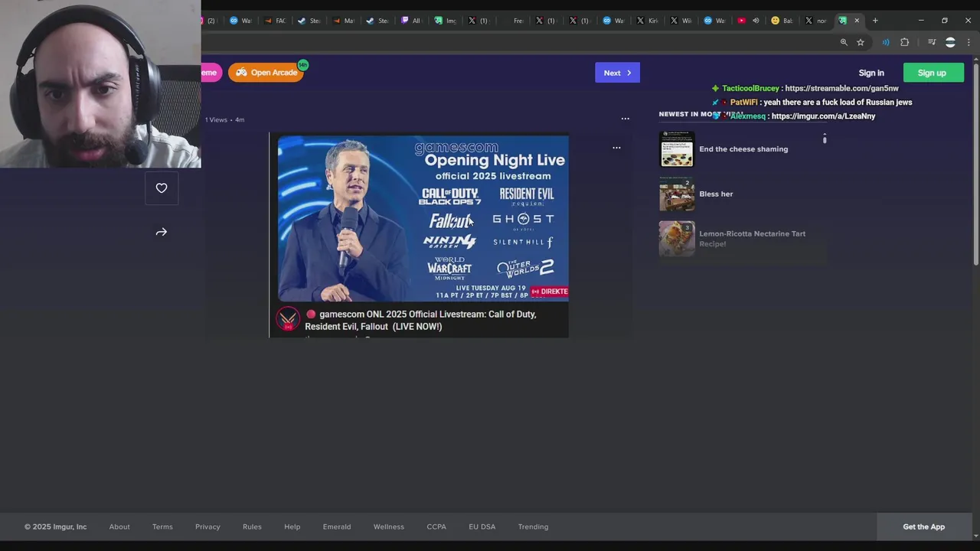Open the Emerald footer link
The image size is (980, 551).
[x=337, y=527]
